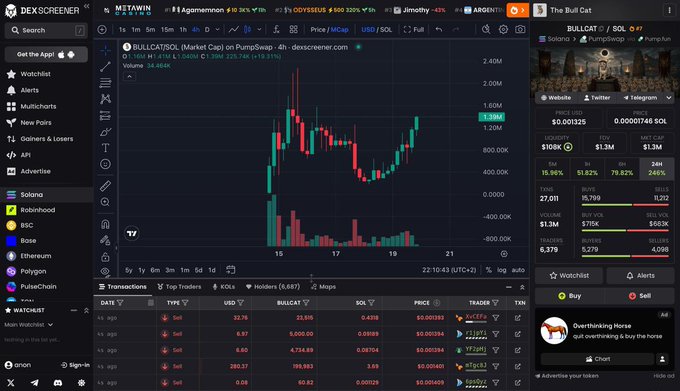
Task: Click the green Buy button
Action: click(569, 296)
